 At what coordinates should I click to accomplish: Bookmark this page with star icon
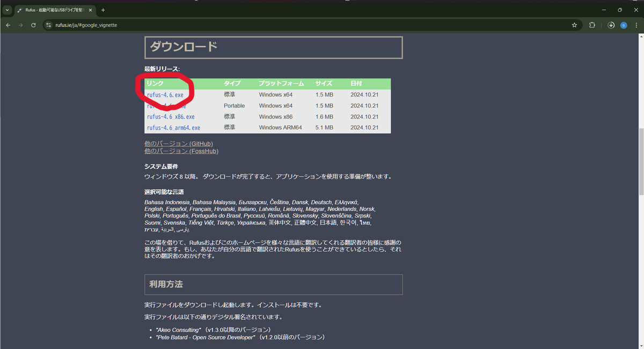(574, 25)
